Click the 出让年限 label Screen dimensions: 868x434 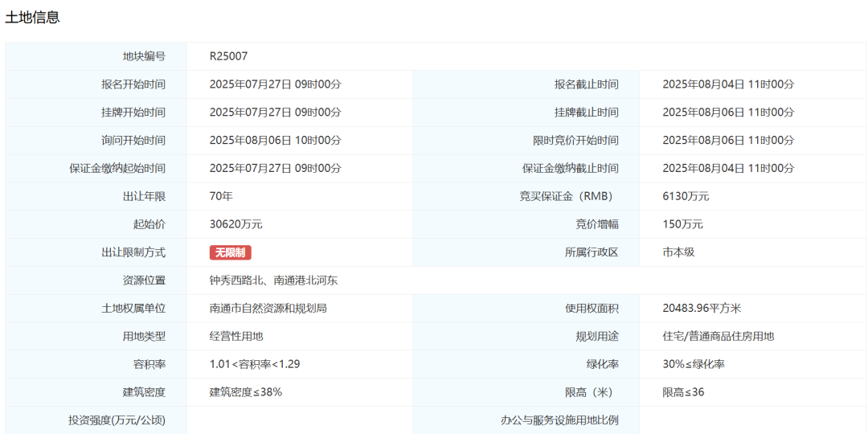pyautogui.click(x=144, y=197)
